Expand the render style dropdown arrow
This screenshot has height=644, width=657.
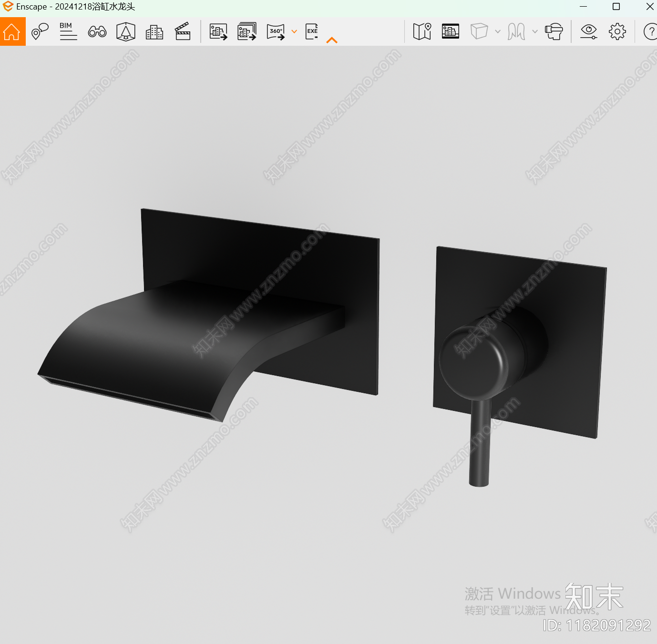pyautogui.click(x=498, y=32)
